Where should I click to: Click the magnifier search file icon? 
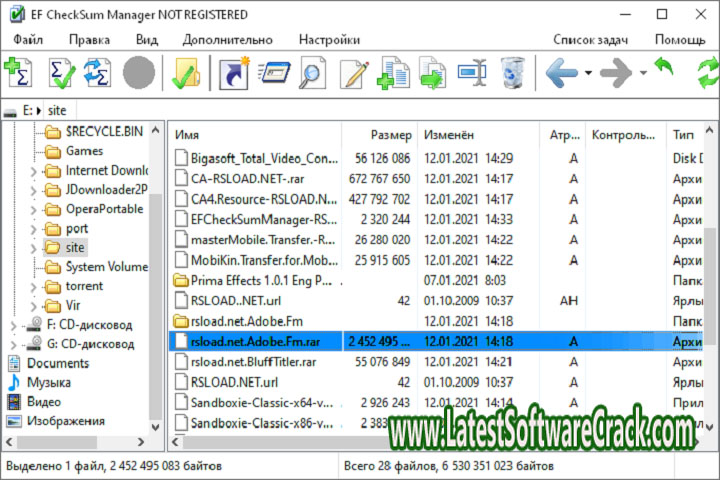(312, 73)
